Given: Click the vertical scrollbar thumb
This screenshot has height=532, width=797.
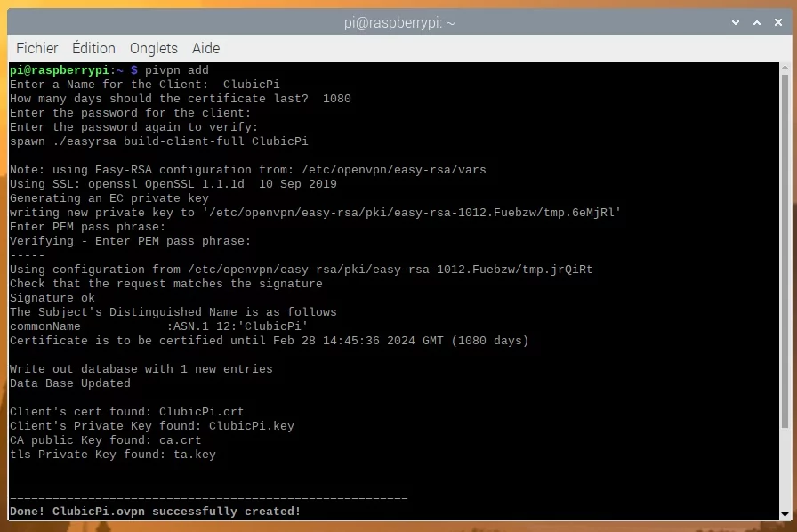Looking at the screenshot, I should 785,251.
